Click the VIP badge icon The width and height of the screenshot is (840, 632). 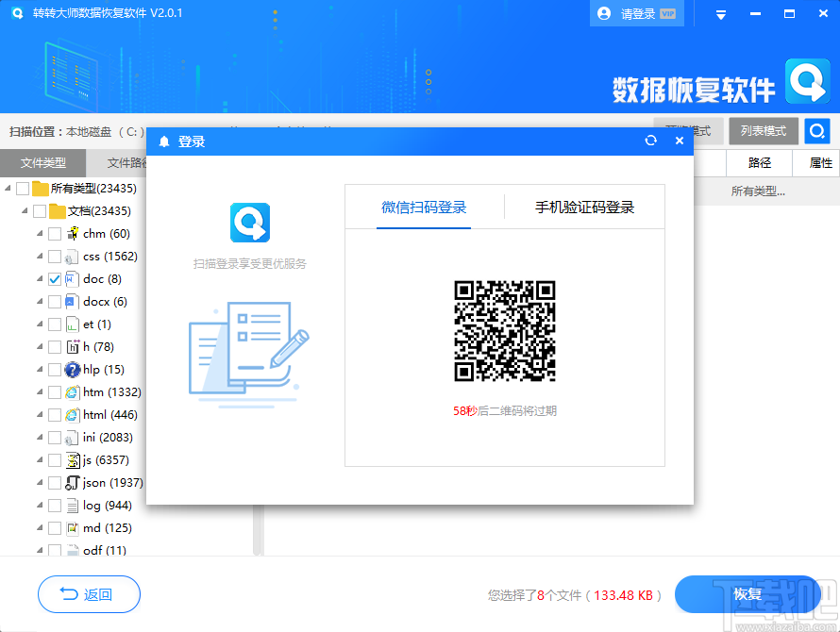pyautogui.click(x=667, y=14)
